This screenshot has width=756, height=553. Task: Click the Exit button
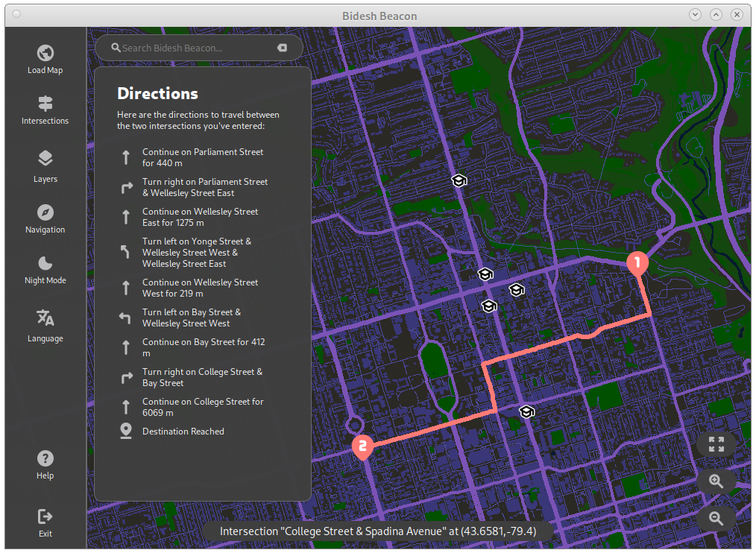pyautogui.click(x=45, y=522)
